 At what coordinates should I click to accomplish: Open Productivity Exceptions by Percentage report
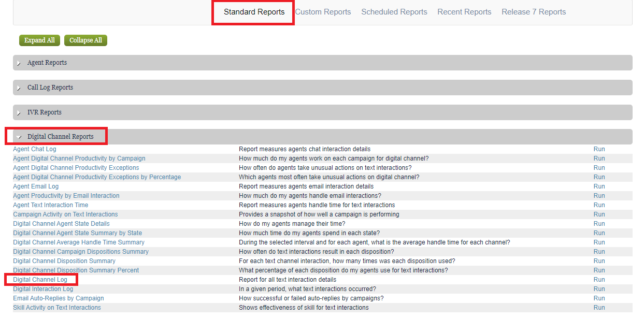(x=97, y=177)
